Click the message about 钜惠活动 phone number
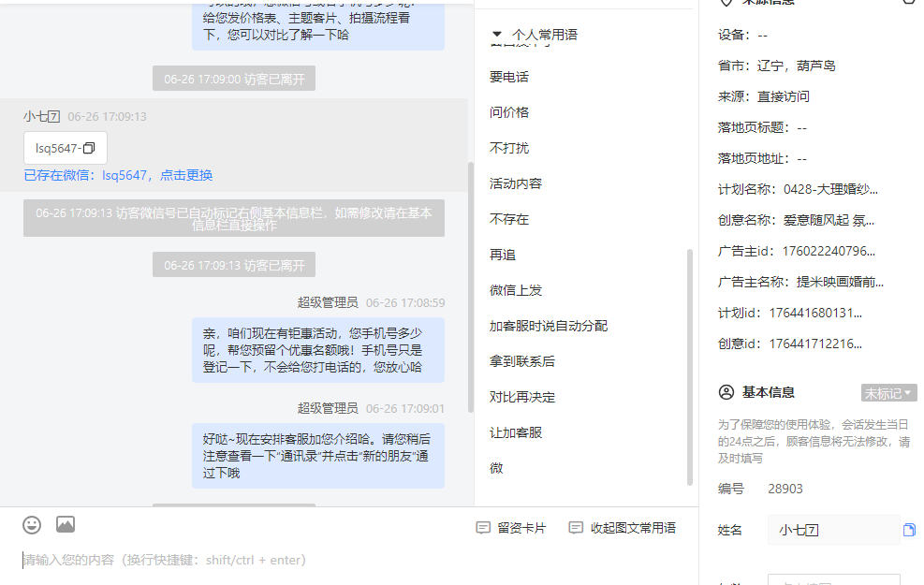The image size is (924, 585). [x=318, y=350]
